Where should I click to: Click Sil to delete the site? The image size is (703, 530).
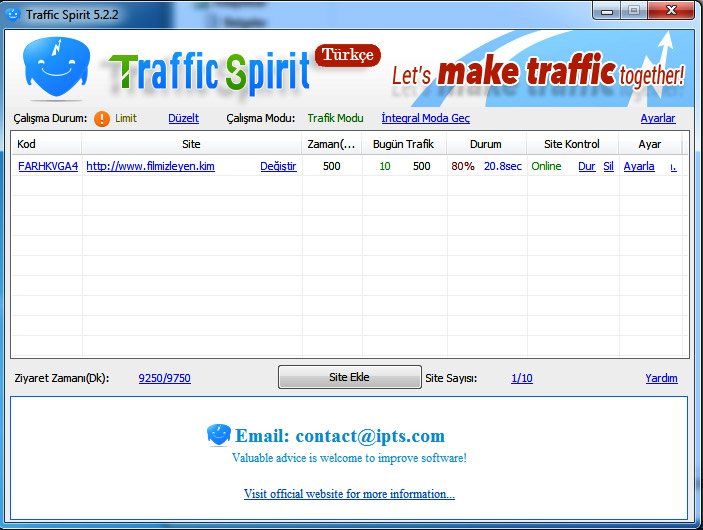point(608,166)
